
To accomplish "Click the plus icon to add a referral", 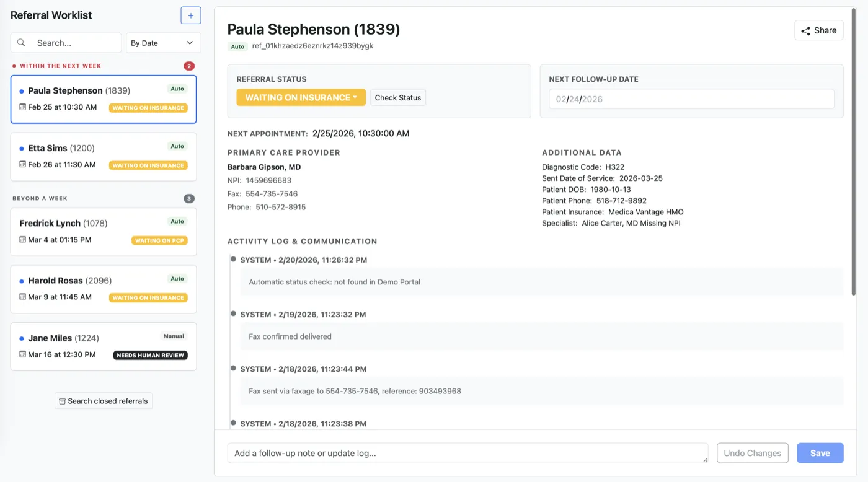I will [190, 15].
